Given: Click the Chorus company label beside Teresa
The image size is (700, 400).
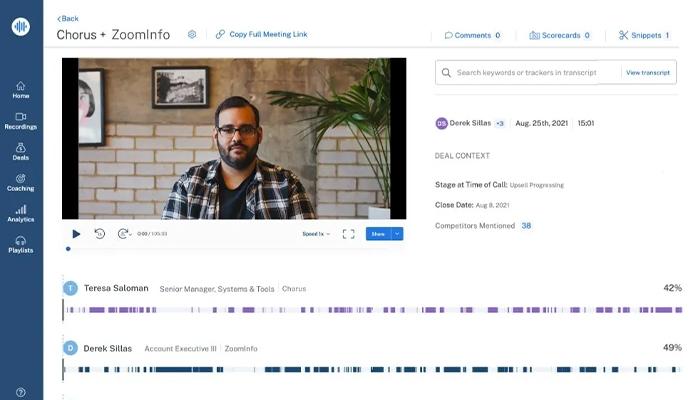Looking at the screenshot, I should [x=294, y=289].
